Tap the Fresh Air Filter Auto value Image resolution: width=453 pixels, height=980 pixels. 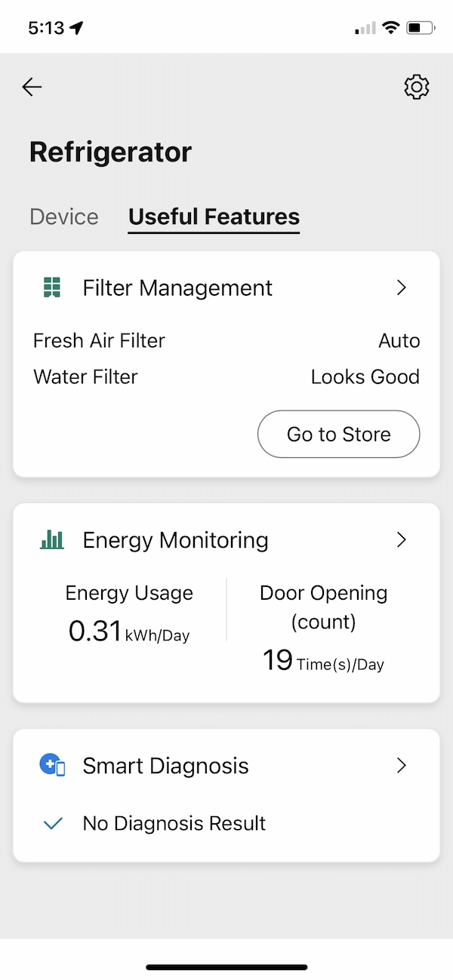coord(399,341)
